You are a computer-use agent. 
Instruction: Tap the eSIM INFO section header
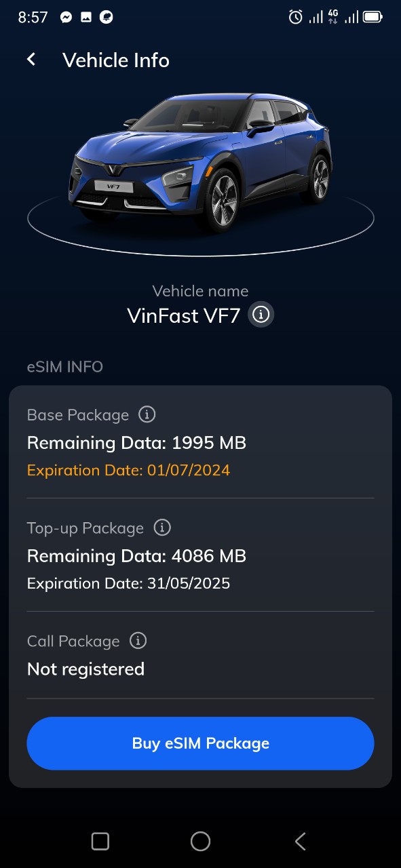(64, 367)
